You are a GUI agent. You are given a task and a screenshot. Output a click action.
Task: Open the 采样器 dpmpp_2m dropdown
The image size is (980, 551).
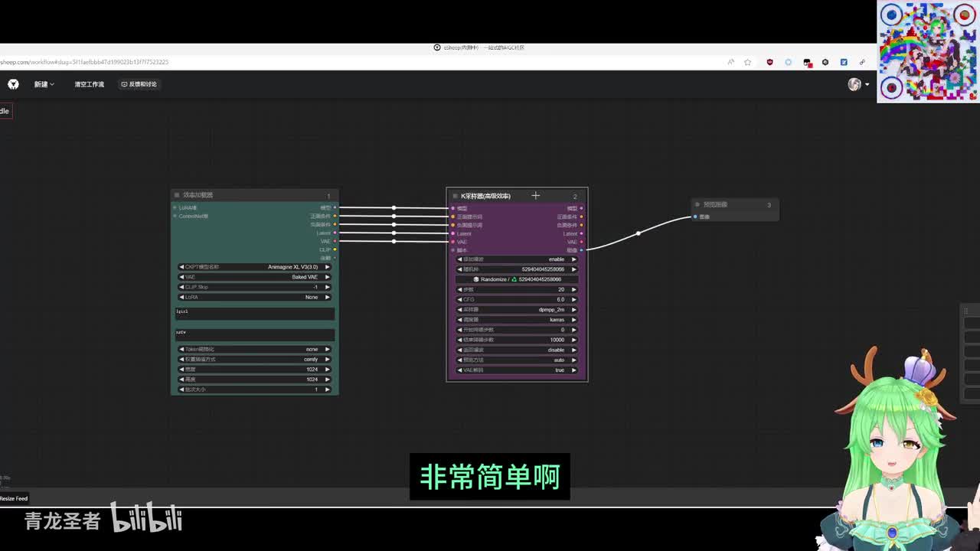[x=517, y=310]
